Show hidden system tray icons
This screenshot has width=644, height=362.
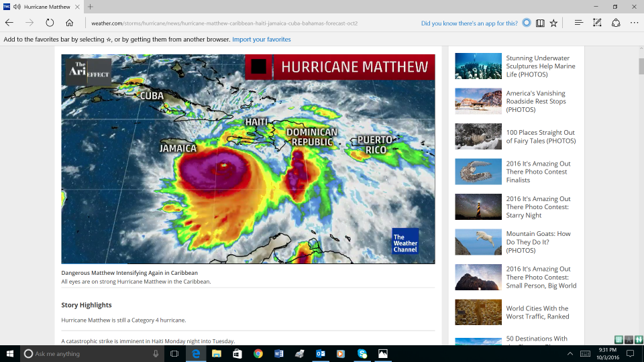pos(570,353)
